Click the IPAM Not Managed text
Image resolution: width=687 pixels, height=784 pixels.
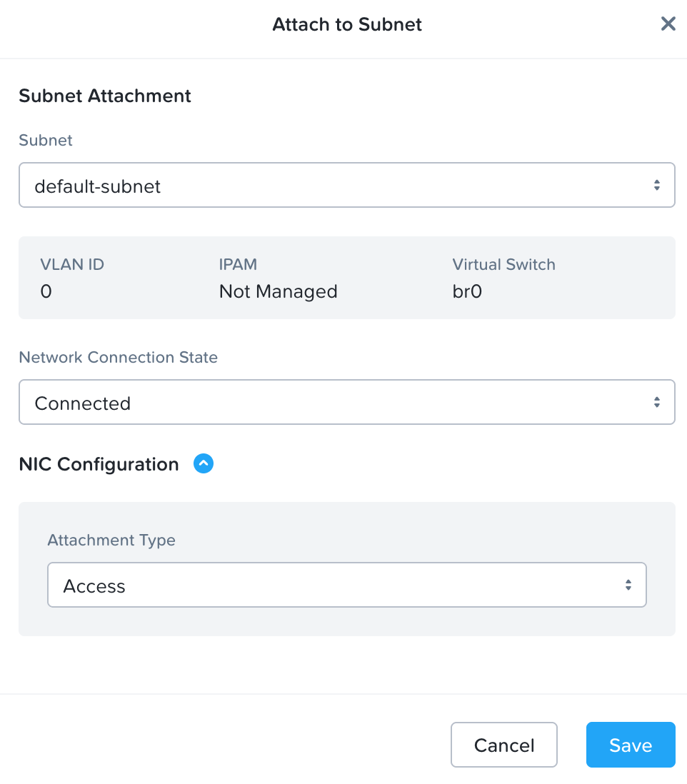278,291
